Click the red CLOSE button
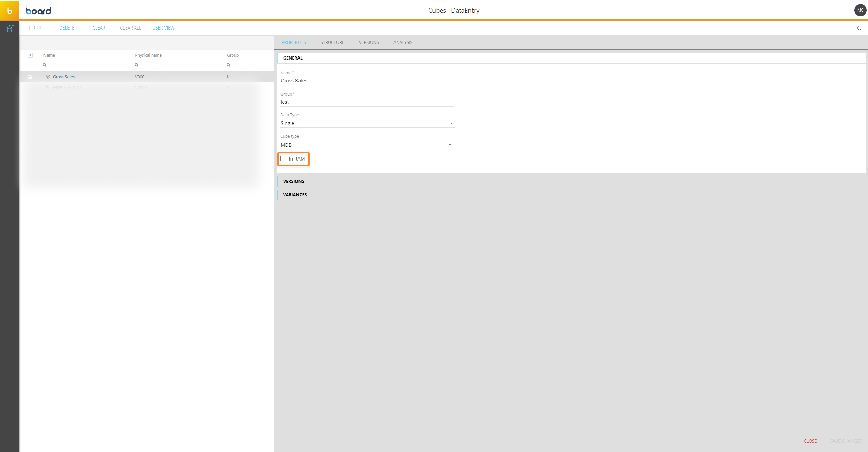 (810, 441)
